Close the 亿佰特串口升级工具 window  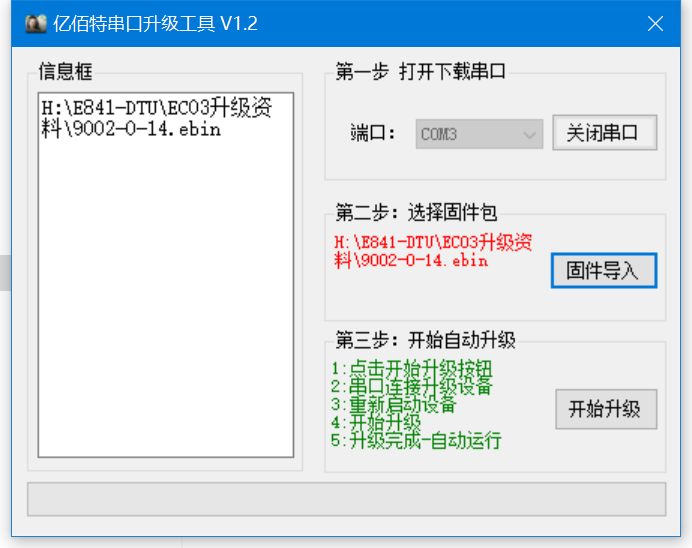click(655, 24)
